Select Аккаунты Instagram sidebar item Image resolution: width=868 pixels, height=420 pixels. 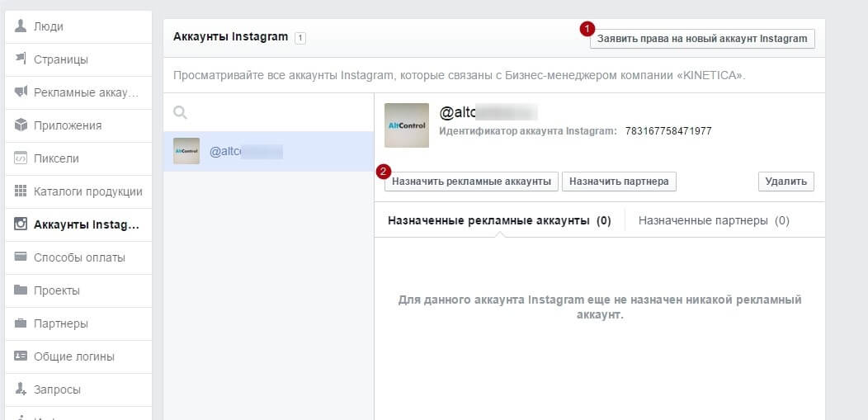point(78,224)
